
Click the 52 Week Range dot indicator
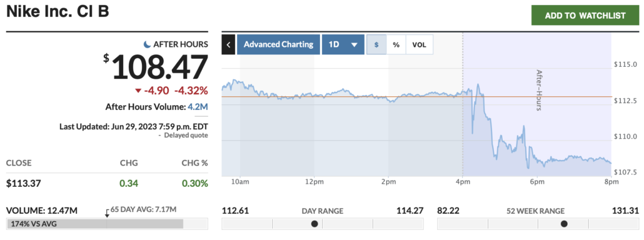pos(565,224)
